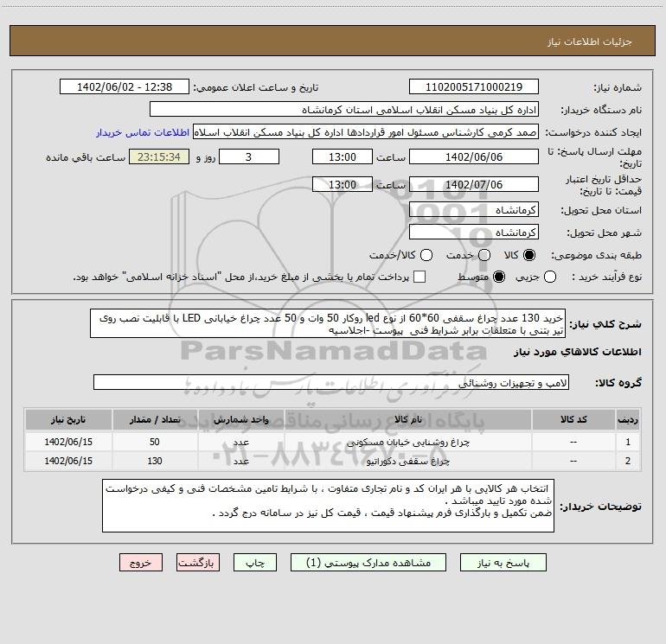The image size is (666, 644).
Task: Click the goods group field لامپ و تجهیزات روشنائی
Action: tap(331, 382)
